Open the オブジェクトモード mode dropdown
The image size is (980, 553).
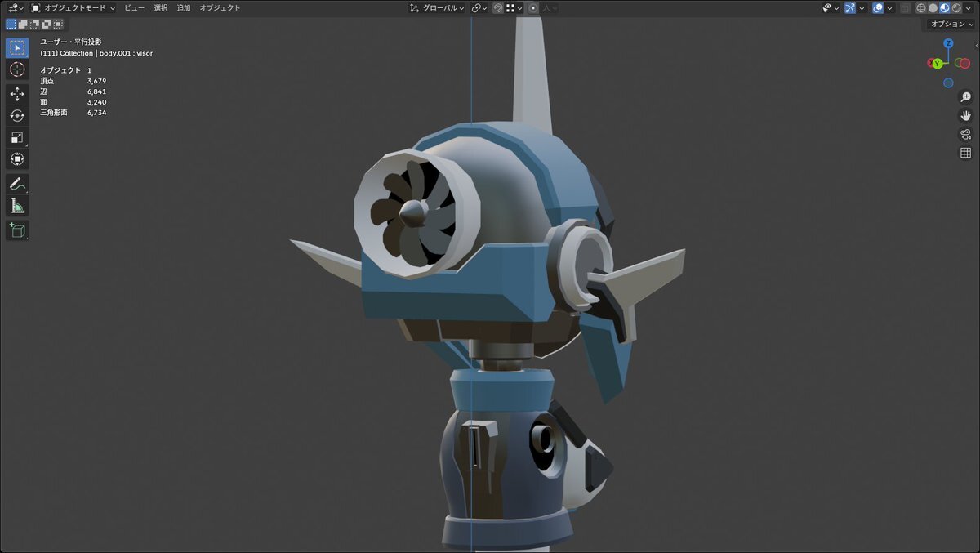[73, 8]
